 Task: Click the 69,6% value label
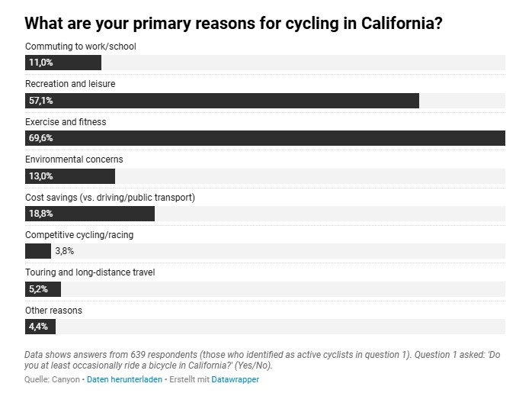pyautogui.click(x=40, y=138)
